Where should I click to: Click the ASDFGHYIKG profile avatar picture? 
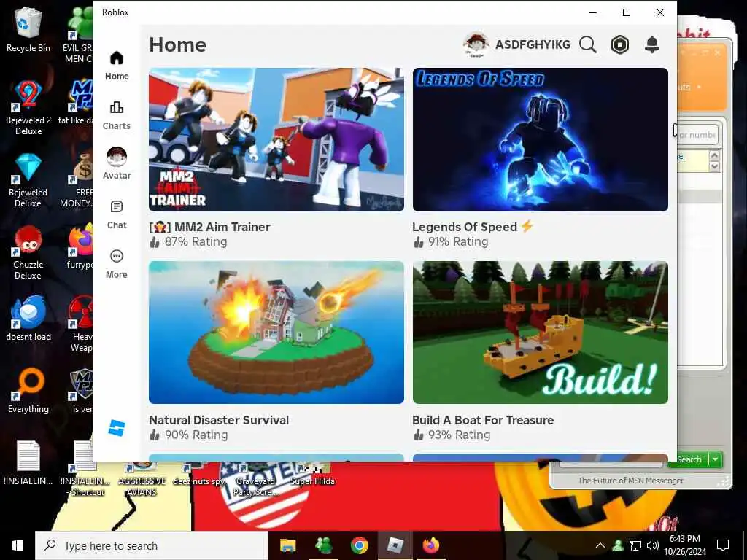point(476,44)
